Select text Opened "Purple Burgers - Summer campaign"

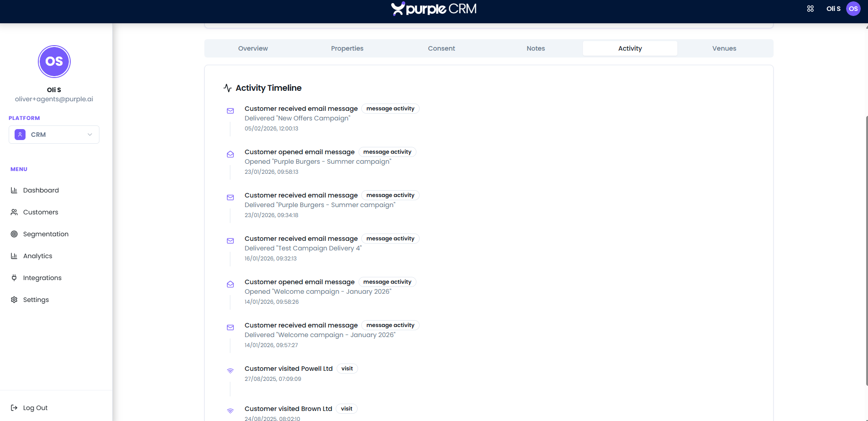click(318, 161)
